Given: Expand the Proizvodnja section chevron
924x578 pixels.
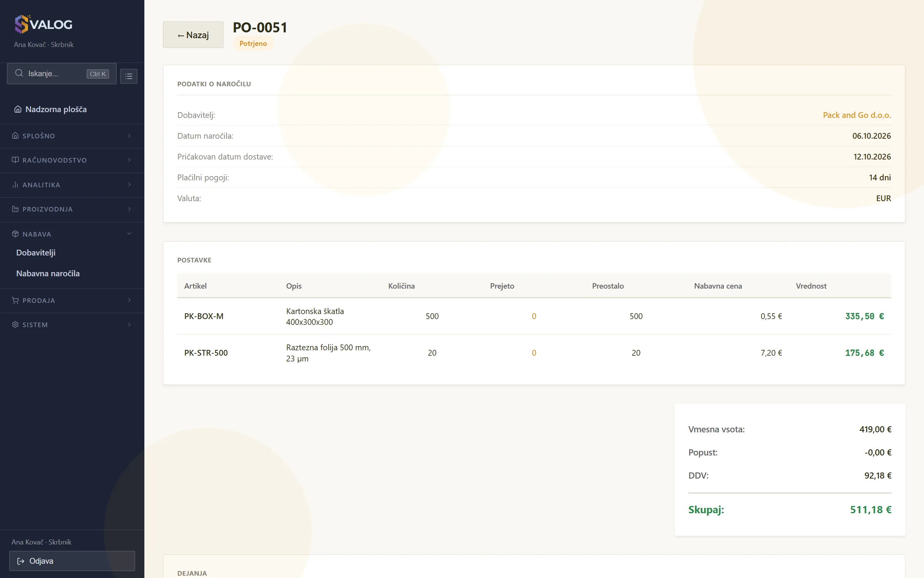Looking at the screenshot, I should [129, 209].
